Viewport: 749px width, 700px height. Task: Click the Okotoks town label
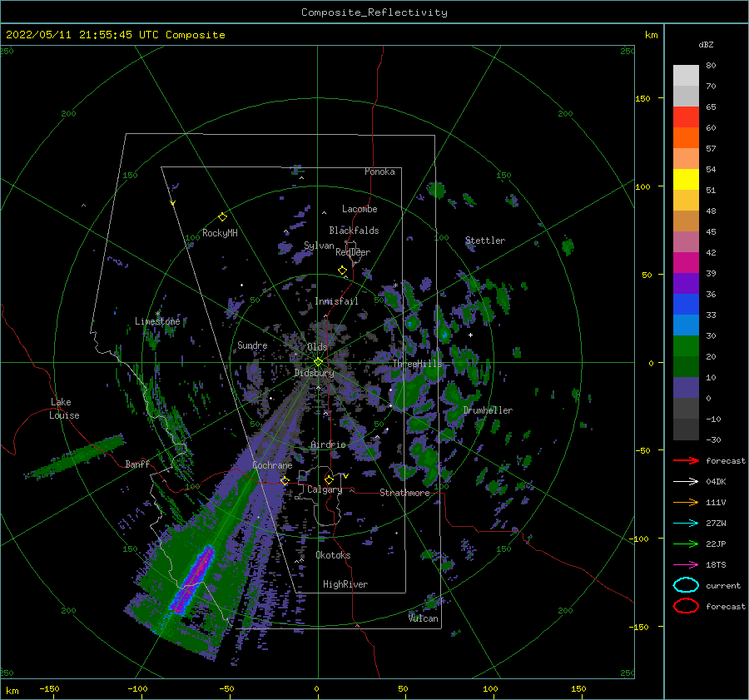pyautogui.click(x=333, y=555)
